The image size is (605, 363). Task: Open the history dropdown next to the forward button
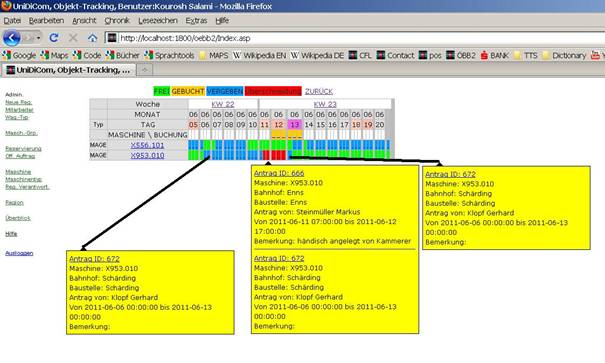coord(38,38)
